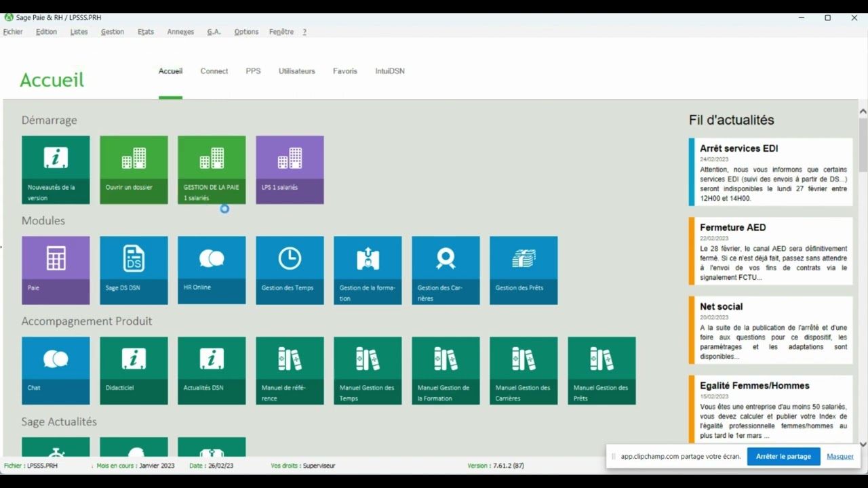This screenshot has width=868, height=488.
Task: Click Arrêter le partage button
Action: click(x=783, y=456)
